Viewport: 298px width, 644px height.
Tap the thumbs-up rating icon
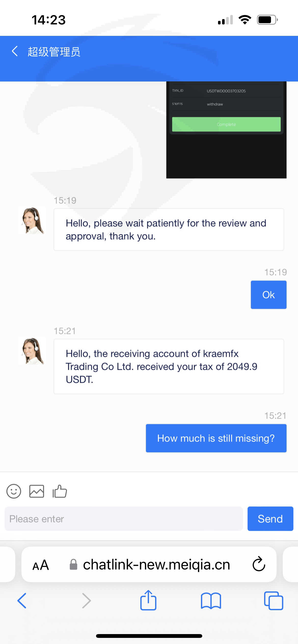click(x=60, y=491)
